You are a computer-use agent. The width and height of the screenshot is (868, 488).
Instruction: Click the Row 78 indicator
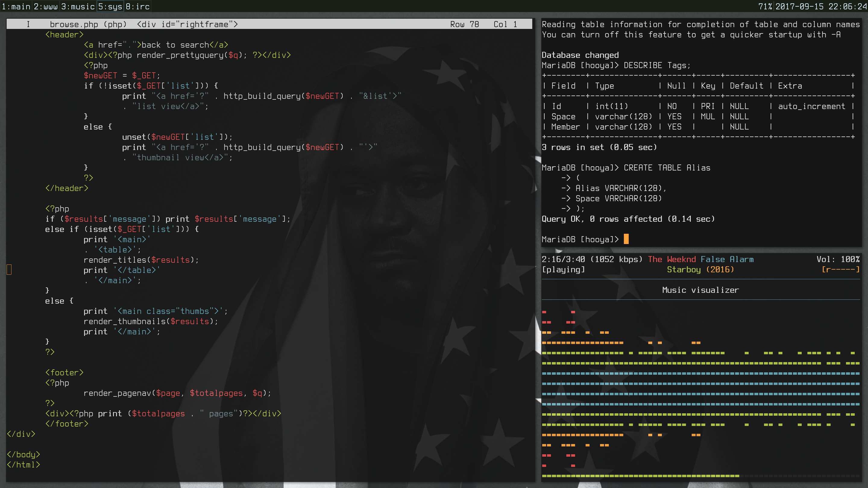[464, 24]
